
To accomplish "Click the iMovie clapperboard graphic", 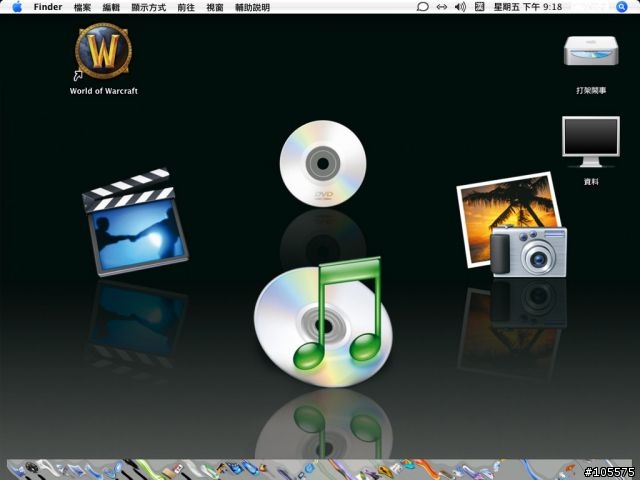I will [x=134, y=222].
